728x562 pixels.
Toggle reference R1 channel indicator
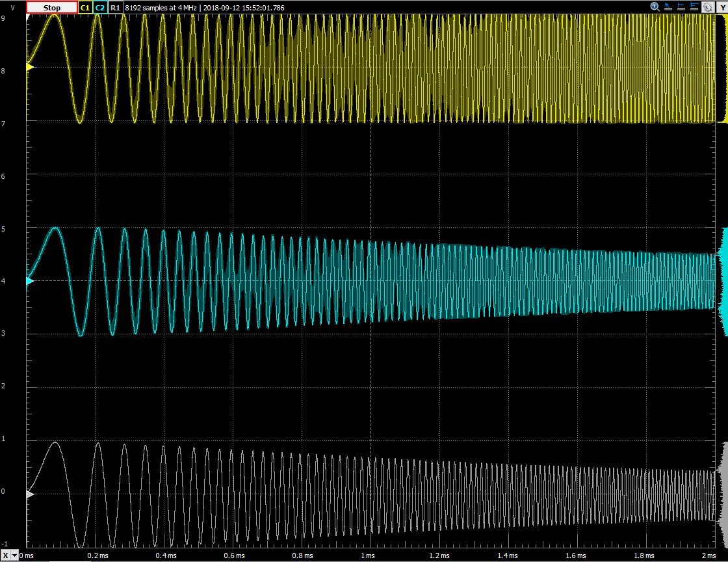coord(114,8)
